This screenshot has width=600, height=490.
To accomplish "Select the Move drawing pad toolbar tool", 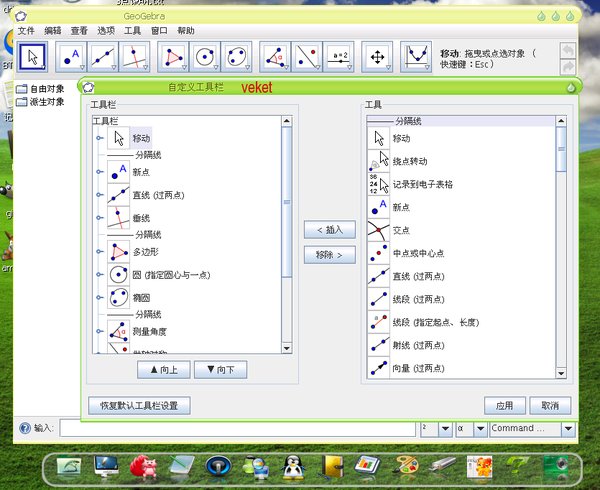I will (377, 57).
